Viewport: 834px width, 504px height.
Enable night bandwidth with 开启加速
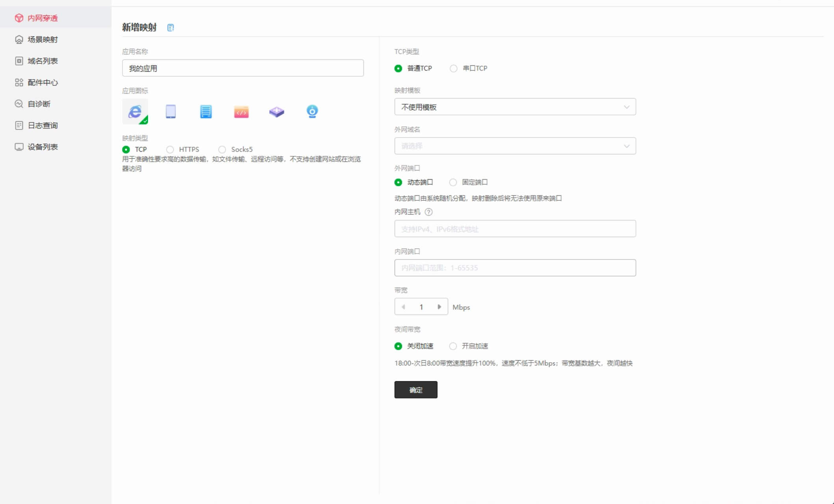coord(453,346)
